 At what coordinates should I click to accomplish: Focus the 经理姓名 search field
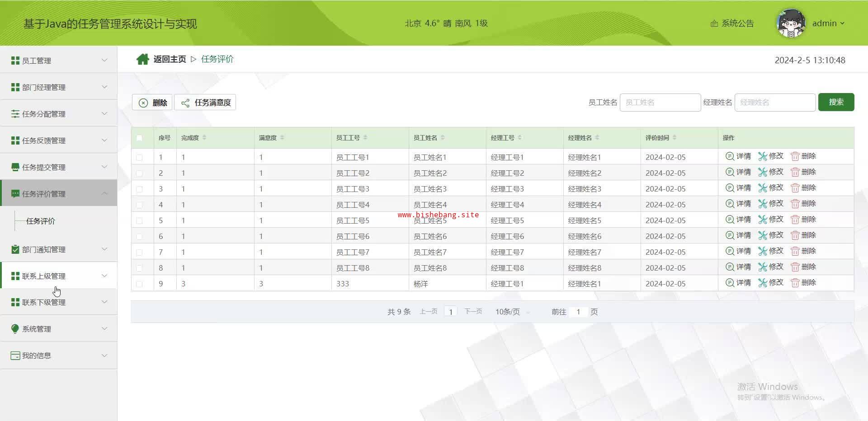point(775,103)
